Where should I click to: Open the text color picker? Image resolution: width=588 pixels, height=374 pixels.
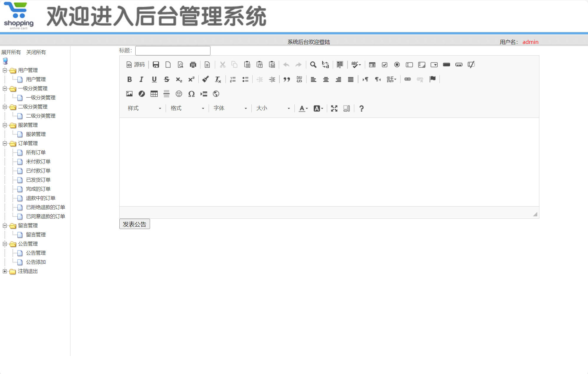click(x=303, y=108)
